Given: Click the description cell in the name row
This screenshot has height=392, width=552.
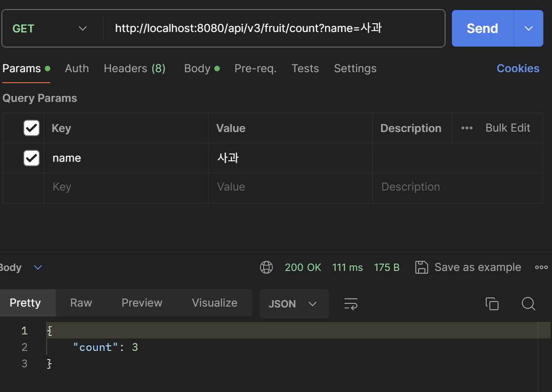Looking at the screenshot, I should pos(457,158).
